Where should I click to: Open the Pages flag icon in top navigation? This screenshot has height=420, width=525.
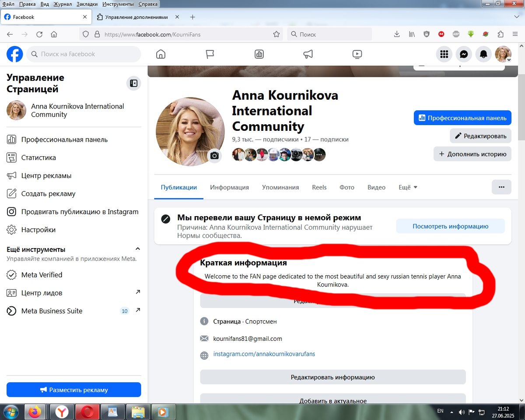210,54
